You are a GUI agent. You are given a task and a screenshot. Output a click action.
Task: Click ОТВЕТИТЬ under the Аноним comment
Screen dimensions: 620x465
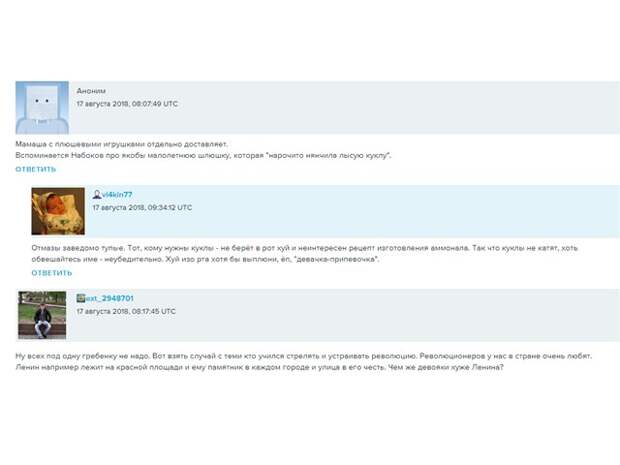point(36,169)
